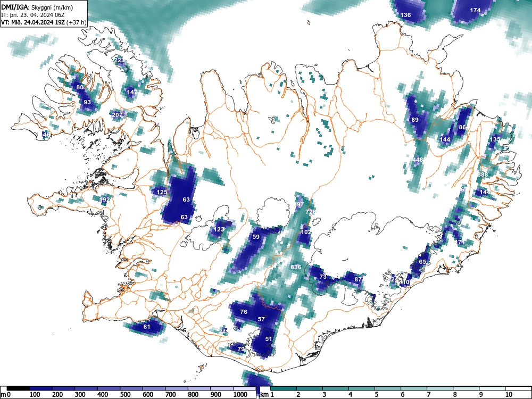Click the visibility value 89 on the map
The image size is (532, 399).
[415, 119]
